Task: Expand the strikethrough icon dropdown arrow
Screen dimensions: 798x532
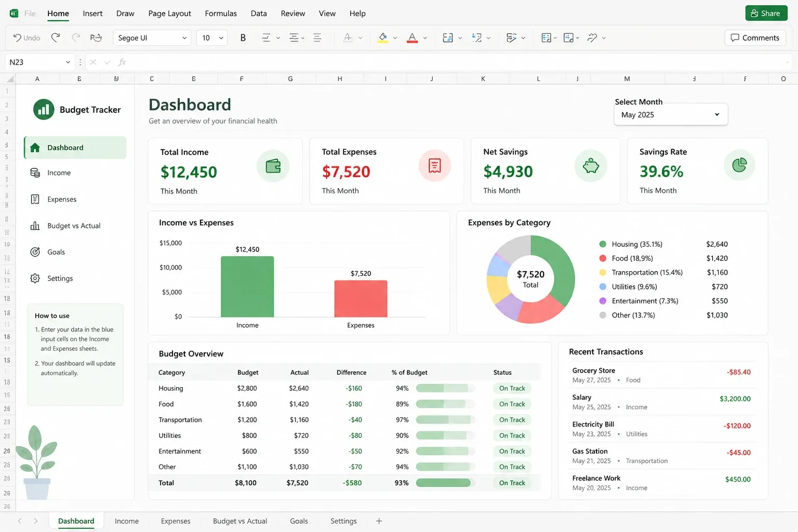Action: click(361, 38)
